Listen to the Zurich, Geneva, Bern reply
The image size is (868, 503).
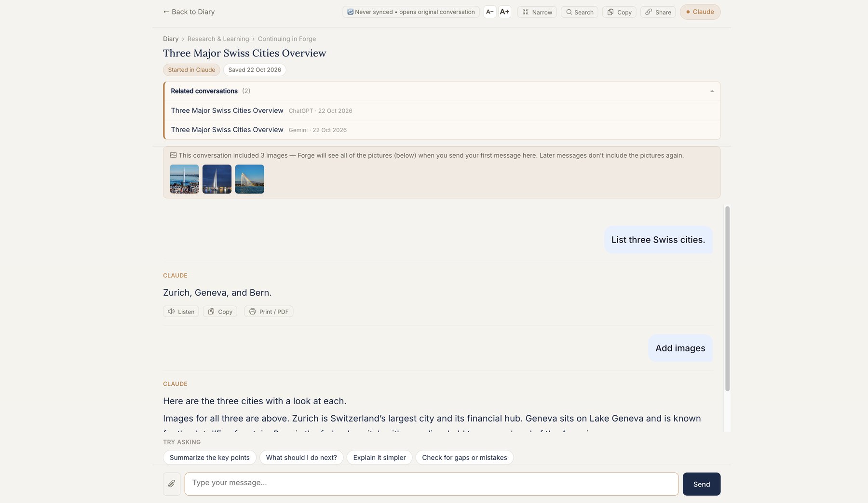pos(181,312)
